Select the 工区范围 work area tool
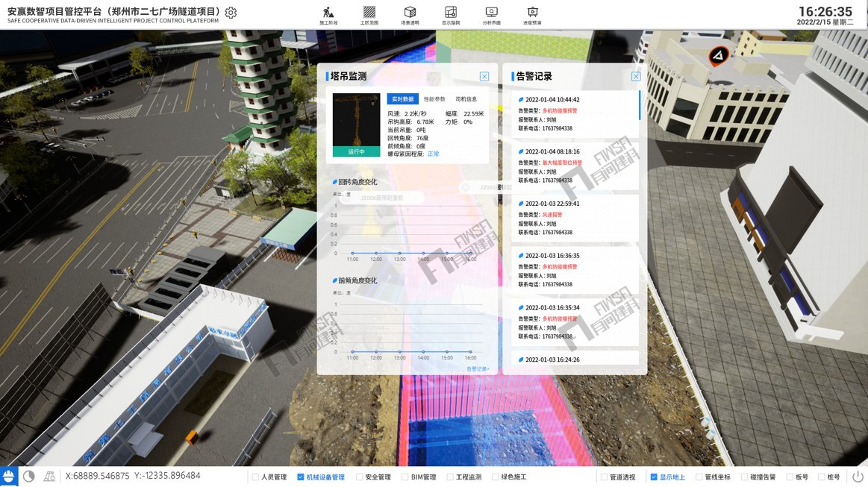The image size is (868, 487). 369,16
